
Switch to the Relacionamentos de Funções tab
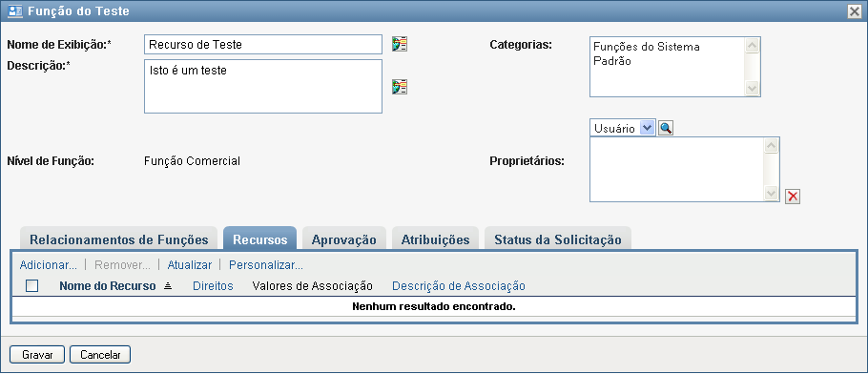coord(119,239)
